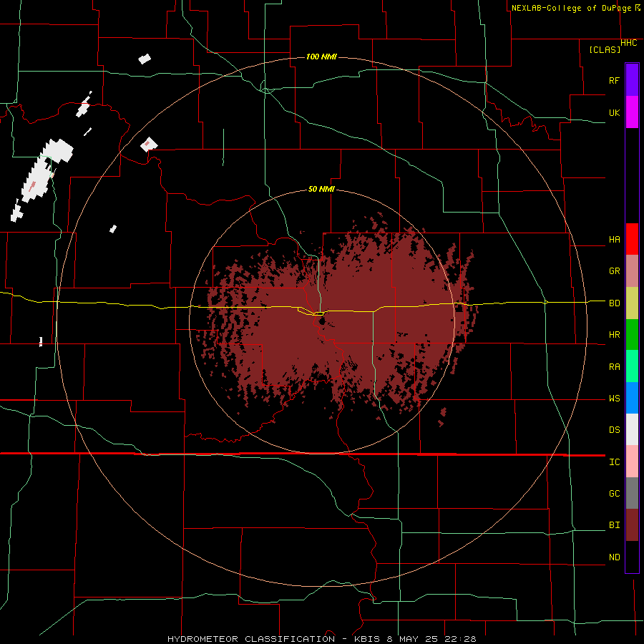Click the [CLAS] units label
The height and width of the screenshot is (644, 644).
pyautogui.click(x=605, y=49)
